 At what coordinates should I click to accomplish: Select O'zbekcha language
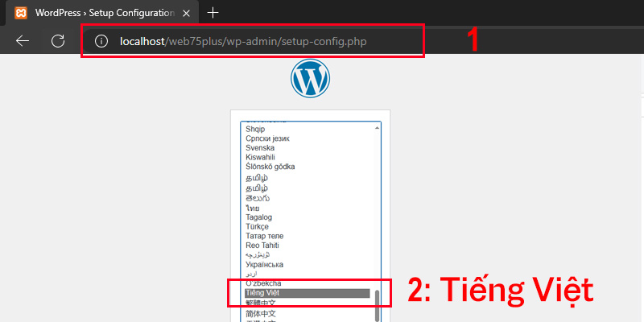[x=263, y=283]
